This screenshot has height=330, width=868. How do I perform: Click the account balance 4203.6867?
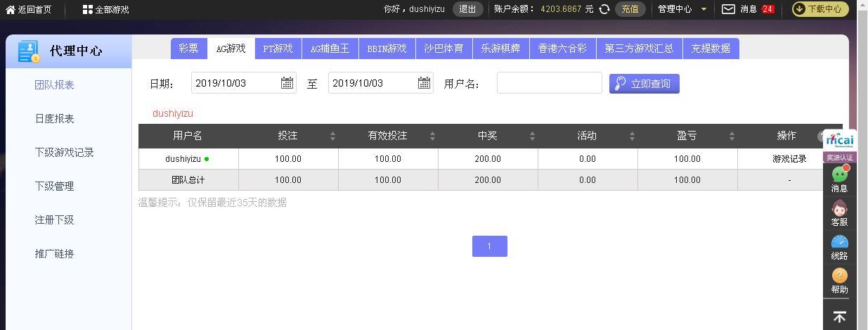point(561,9)
